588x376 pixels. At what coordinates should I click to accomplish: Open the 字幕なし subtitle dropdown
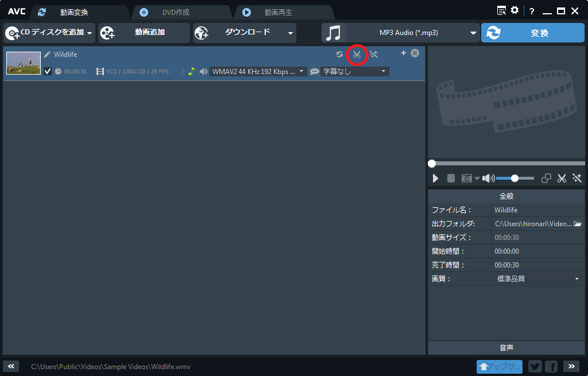(x=355, y=71)
